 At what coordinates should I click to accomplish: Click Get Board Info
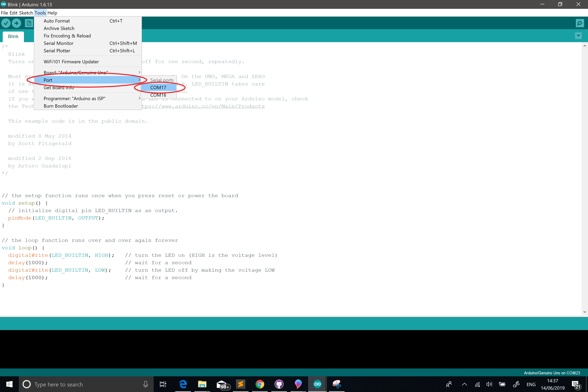click(x=59, y=87)
